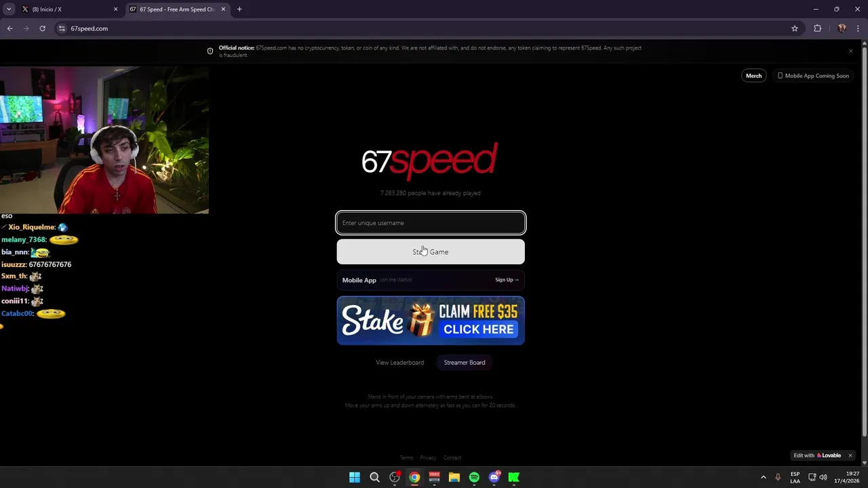
Task: Open the network tray icon
Action: point(812,477)
